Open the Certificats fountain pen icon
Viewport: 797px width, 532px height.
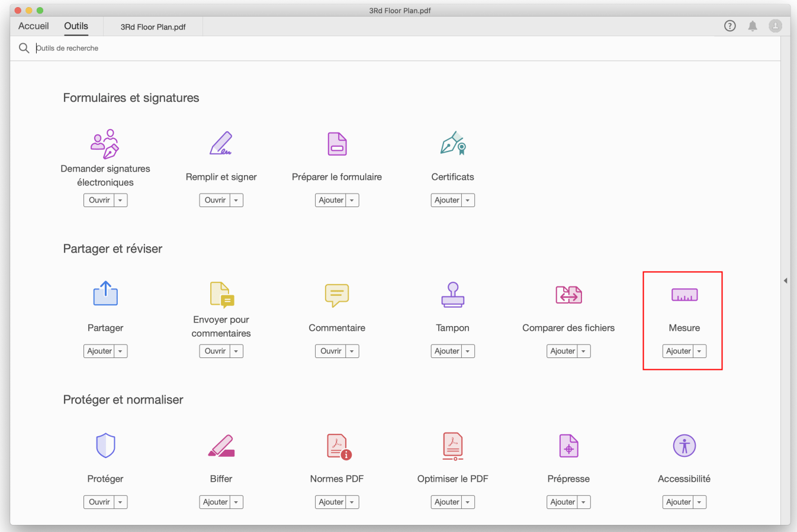coord(453,143)
